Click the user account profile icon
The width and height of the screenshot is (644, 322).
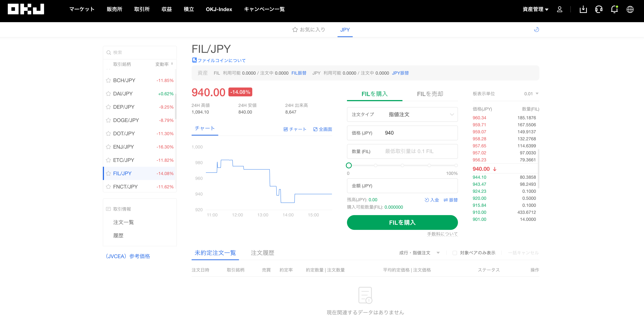click(x=559, y=9)
